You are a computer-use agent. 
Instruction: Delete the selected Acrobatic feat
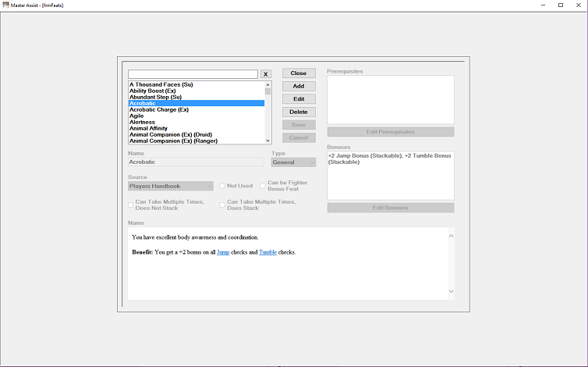point(299,112)
